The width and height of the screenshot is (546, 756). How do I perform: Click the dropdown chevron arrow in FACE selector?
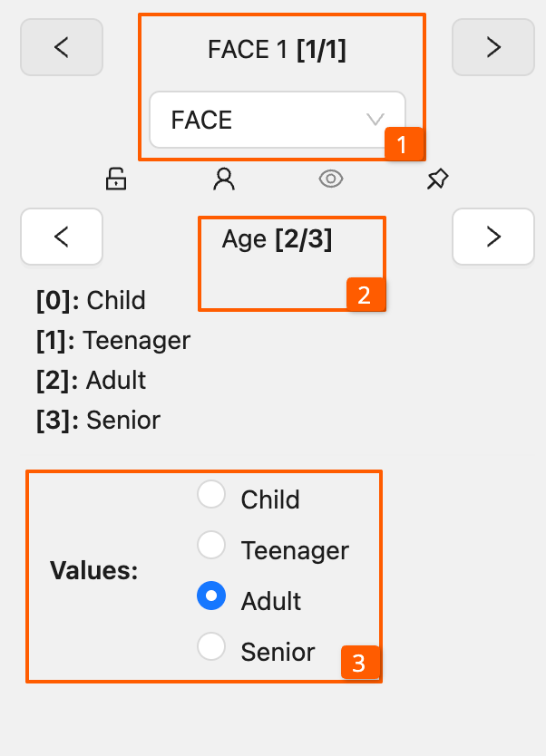coord(375,120)
